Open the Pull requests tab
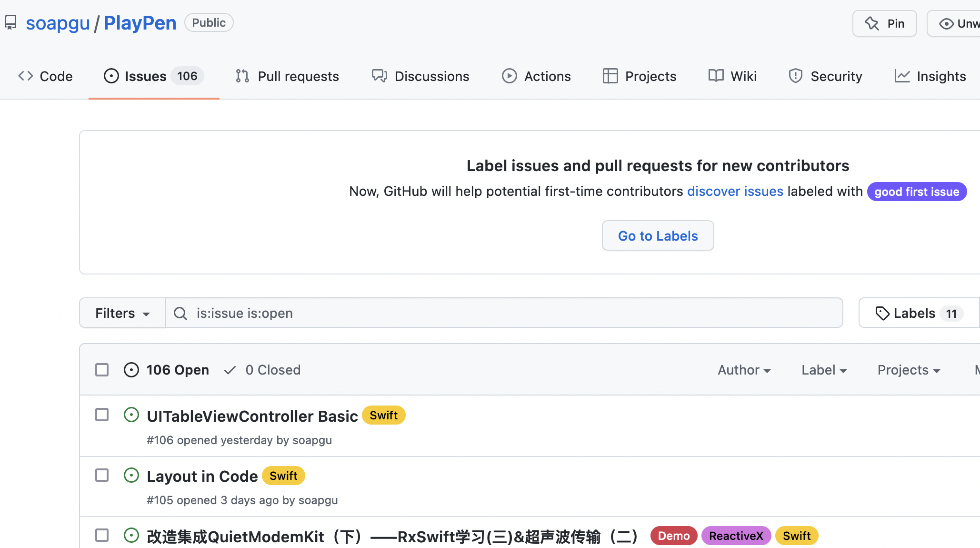This screenshot has height=548, width=980. [x=287, y=76]
